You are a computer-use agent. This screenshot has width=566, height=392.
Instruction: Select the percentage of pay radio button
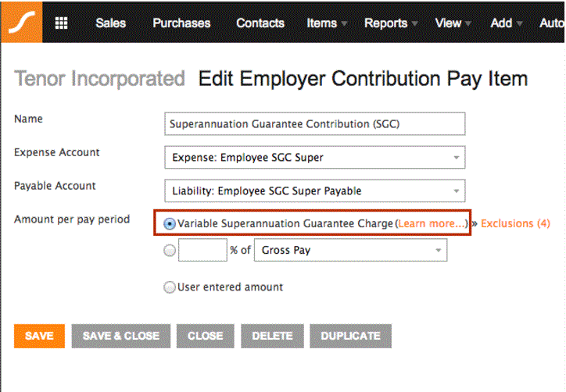170,251
